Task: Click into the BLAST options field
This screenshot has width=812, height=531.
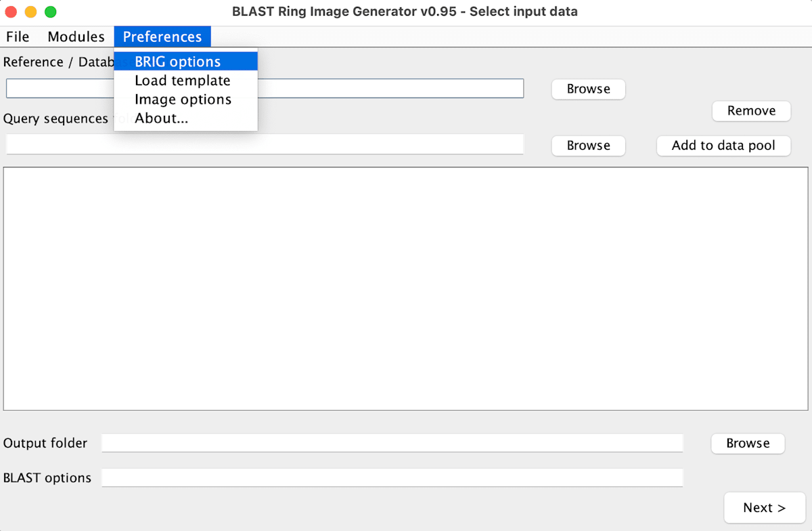Action: click(392, 477)
